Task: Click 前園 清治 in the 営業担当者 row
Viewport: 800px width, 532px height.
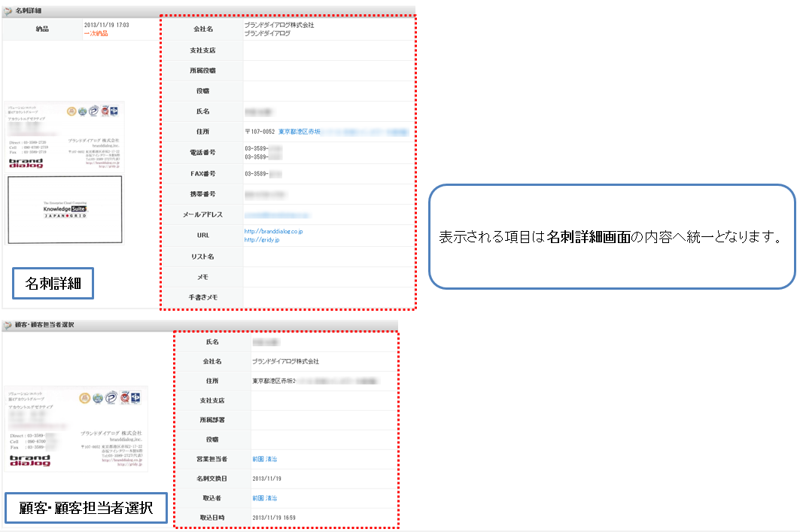Action: [x=265, y=458]
